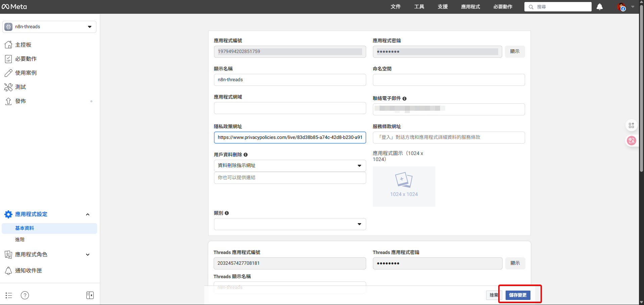Click the apps grid floating icon on right edge
This screenshot has height=305, width=644.
(631, 125)
